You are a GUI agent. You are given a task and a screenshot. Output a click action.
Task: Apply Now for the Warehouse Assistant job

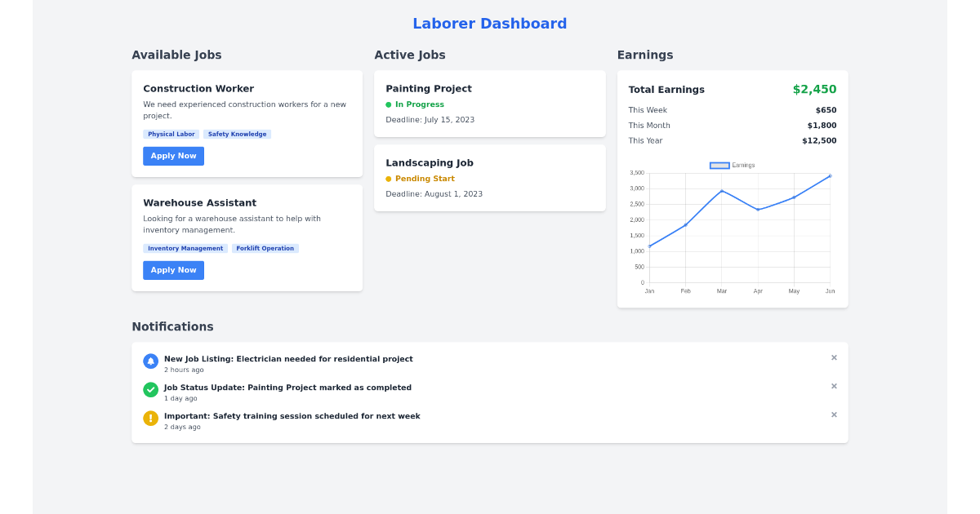coord(173,270)
